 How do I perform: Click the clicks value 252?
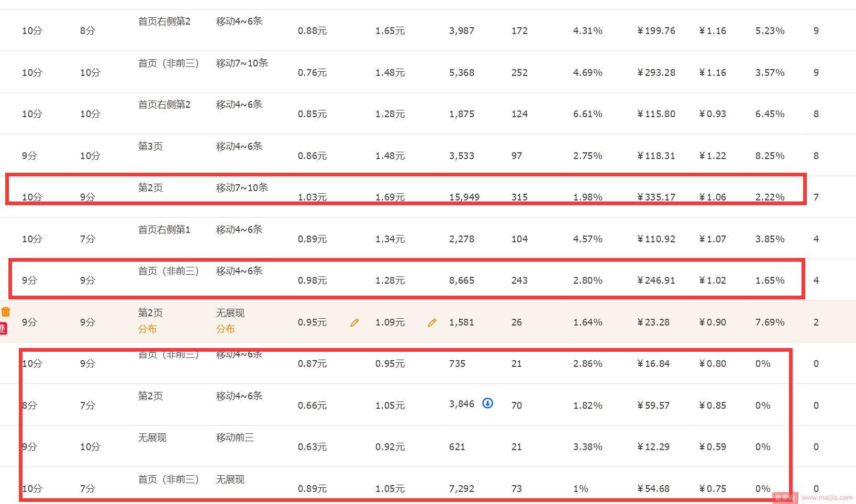click(x=519, y=72)
